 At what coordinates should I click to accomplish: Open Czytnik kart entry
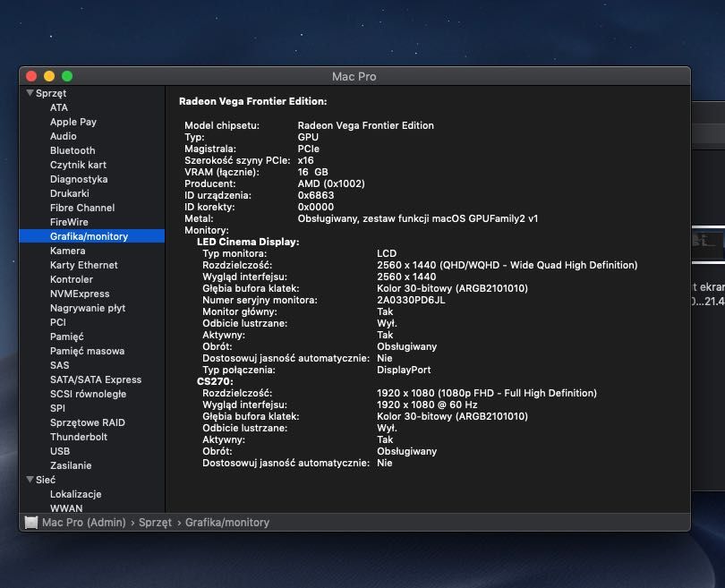click(x=78, y=165)
